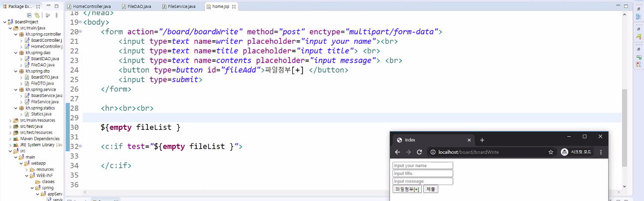644x201 pixels.
Task: Collapse all in Package Explorer toolbar
Action: point(29,15)
